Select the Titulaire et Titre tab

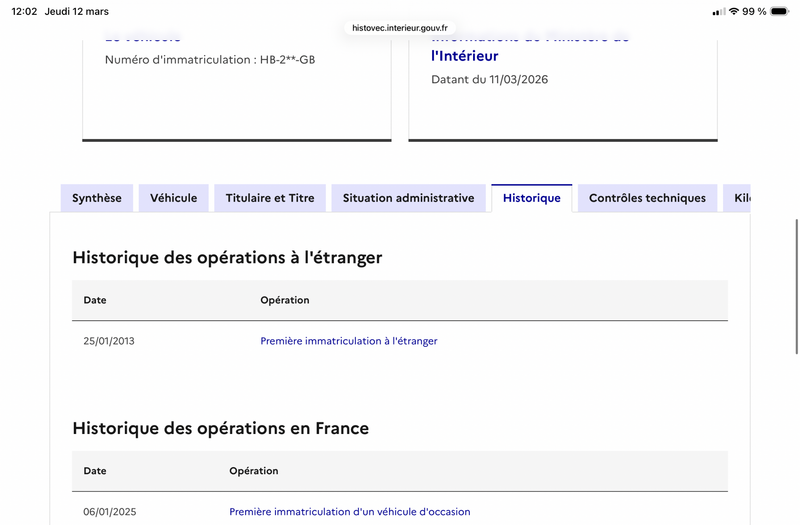point(270,198)
